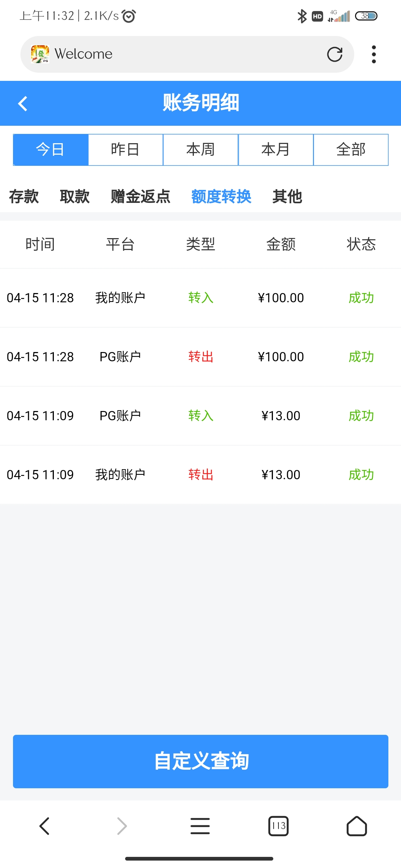This screenshot has width=401, height=868.
Task: Tap the site favicon in address bar
Action: [x=40, y=54]
